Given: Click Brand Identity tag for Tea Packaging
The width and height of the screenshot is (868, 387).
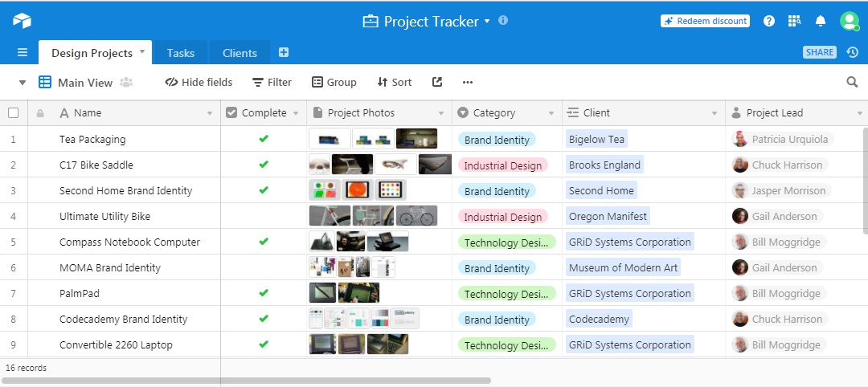Looking at the screenshot, I should click(x=497, y=140).
